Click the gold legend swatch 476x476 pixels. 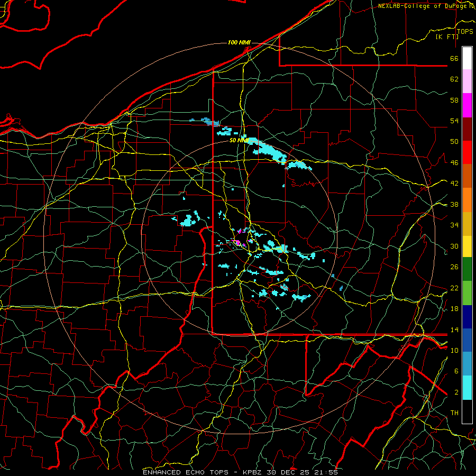click(467, 224)
